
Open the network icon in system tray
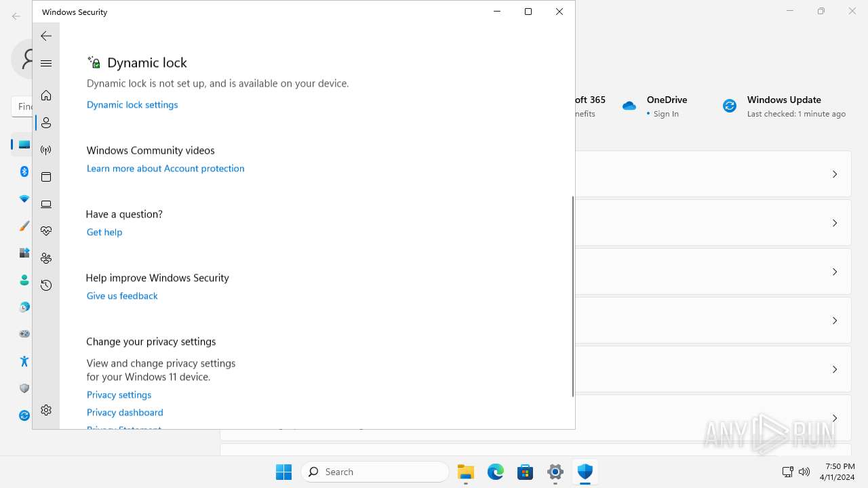click(787, 472)
